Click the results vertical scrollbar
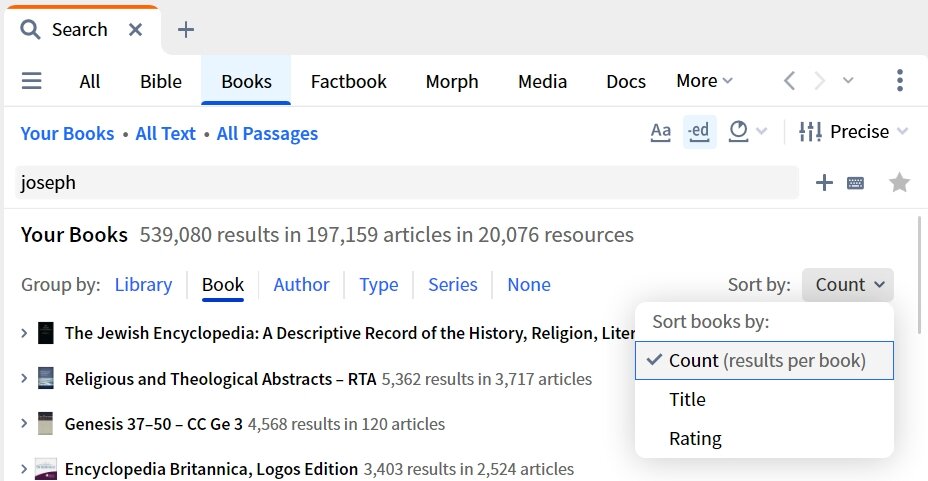The height and width of the screenshot is (481, 928). [x=919, y=275]
